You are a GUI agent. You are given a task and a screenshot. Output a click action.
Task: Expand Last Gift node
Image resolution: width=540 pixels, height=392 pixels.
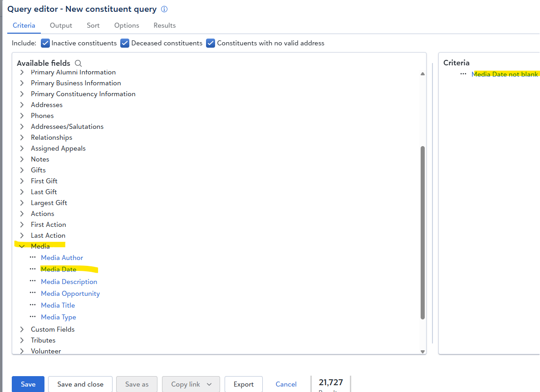pyautogui.click(x=22, y=192)
